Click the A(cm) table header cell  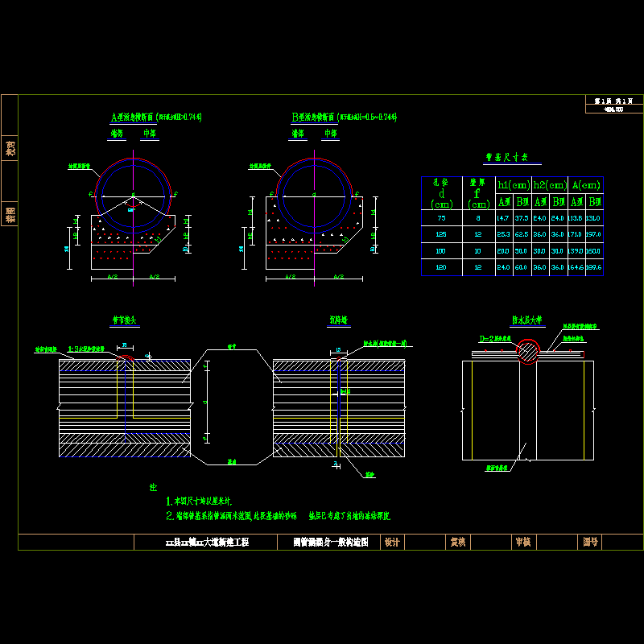point(585,184)
